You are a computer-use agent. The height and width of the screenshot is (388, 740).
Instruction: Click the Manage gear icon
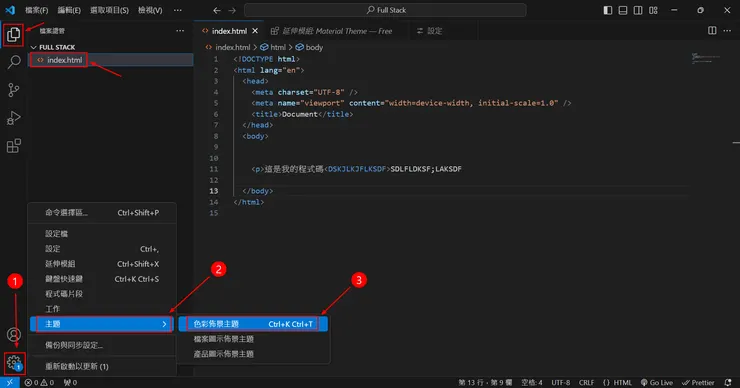(x=14, y=363)
